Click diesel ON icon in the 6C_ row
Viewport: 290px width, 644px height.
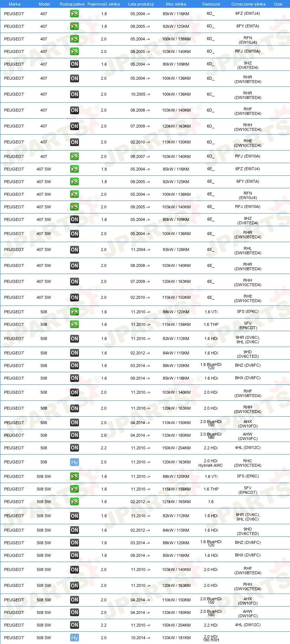click(x=74, y=95)
